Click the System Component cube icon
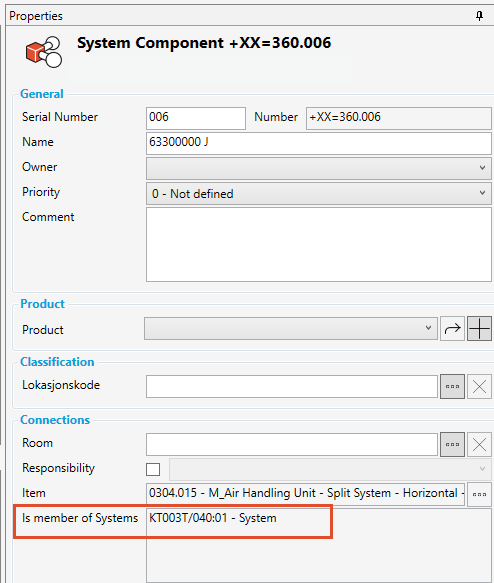Screen dimensions: 494x583 pyautogui.click(x=44, y=52)
